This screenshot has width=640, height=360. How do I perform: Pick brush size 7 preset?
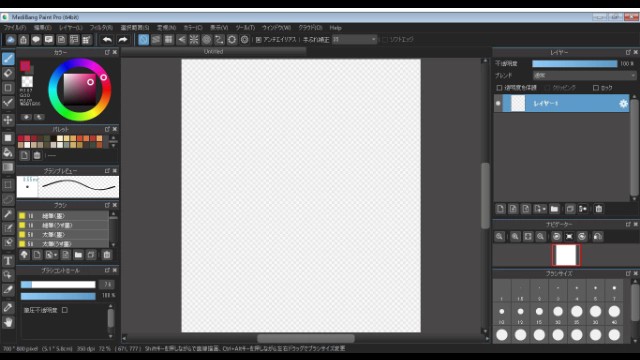[614, 291]
